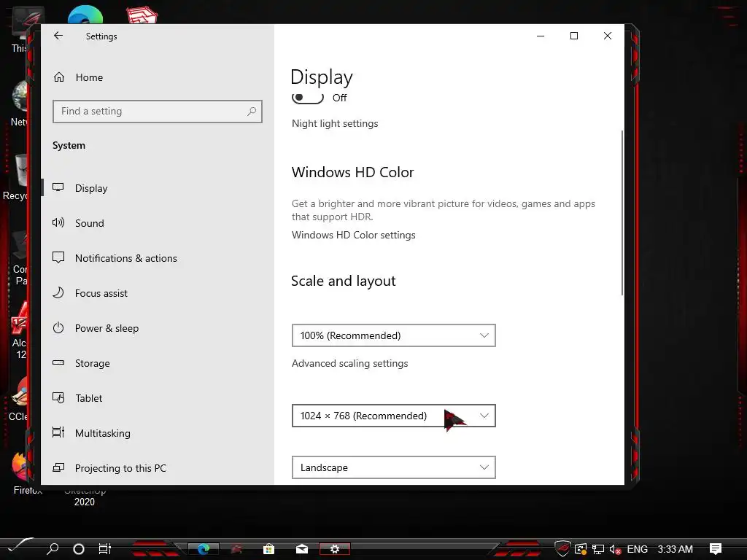Click the Projecting to this PC icon
The image size is (747, 560).
[x=58, y=467]
